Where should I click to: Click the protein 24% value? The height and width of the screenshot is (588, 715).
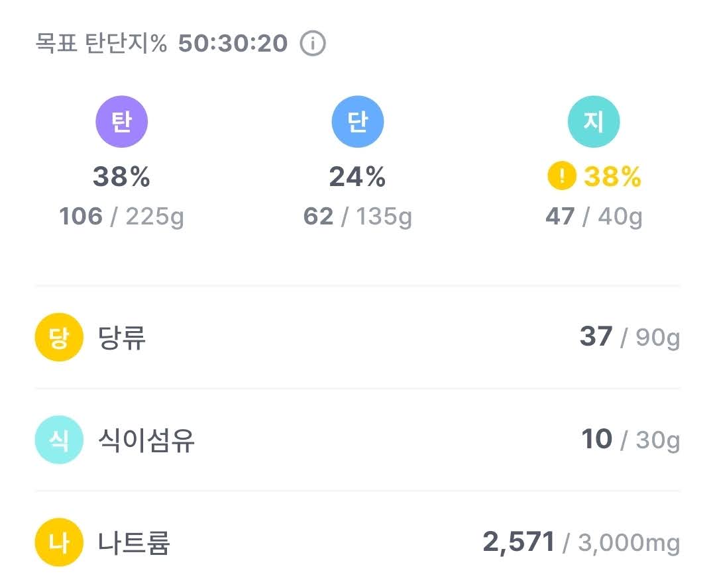[x=358, y=176]
